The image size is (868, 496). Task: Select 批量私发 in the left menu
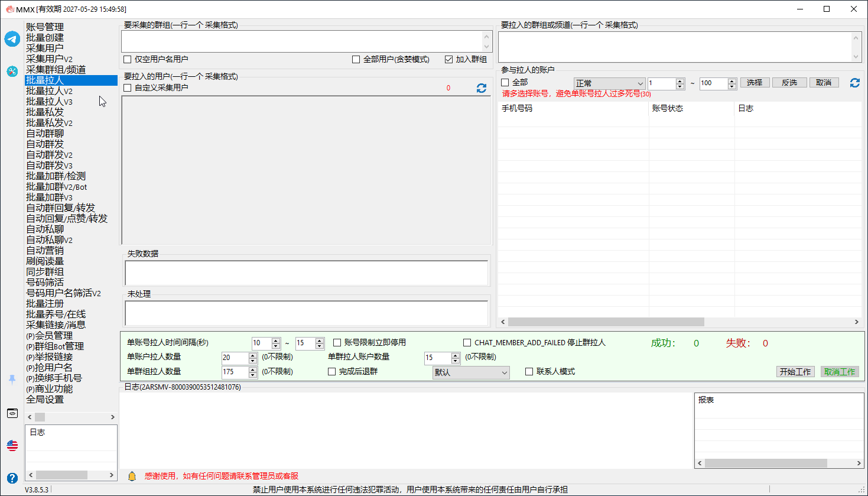45,112
